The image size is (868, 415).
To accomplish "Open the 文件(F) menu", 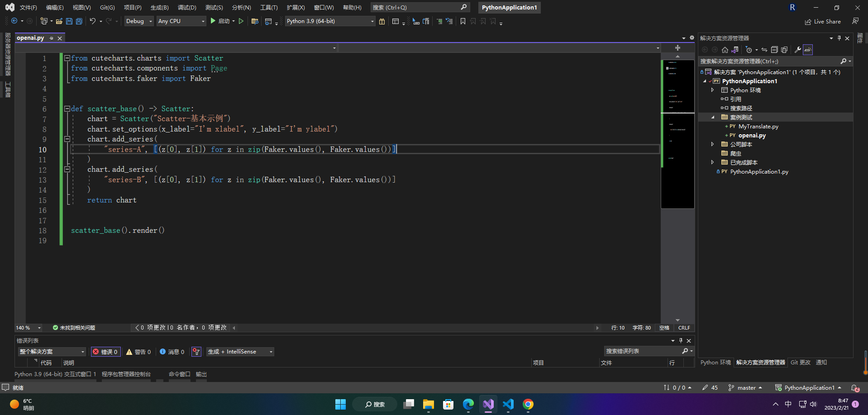I will coord(28,8).
